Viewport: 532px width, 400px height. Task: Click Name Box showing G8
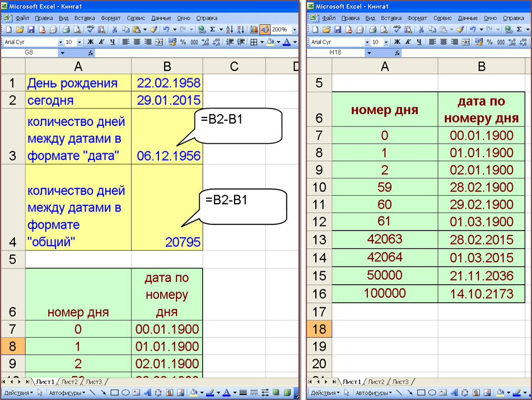tap(30, 53)
